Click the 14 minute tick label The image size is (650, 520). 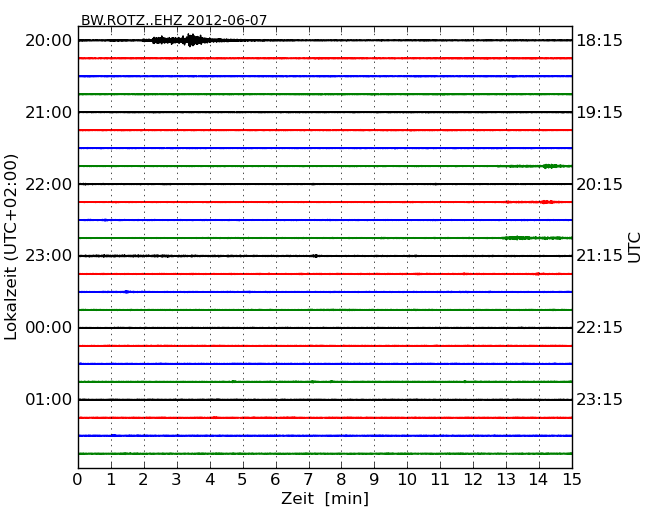coord(538,480)
